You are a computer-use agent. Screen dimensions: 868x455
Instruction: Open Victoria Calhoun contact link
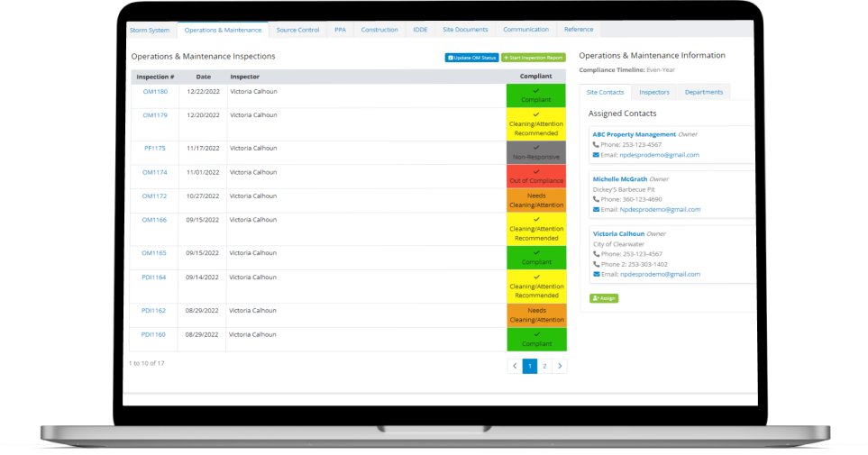[619, 234]
